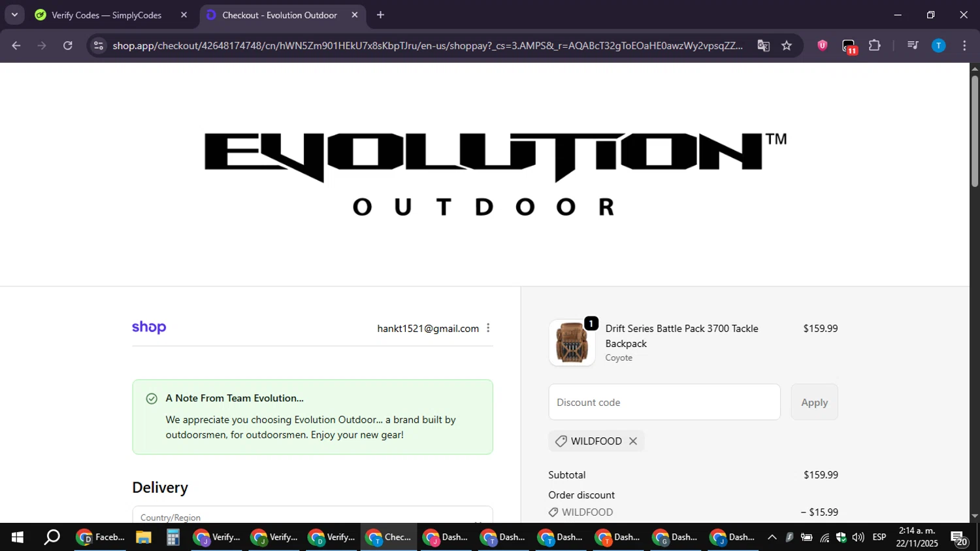Open Windows Search from the taskbar
This screenshot has width=980, height=551.
click(x=52, y=537)
